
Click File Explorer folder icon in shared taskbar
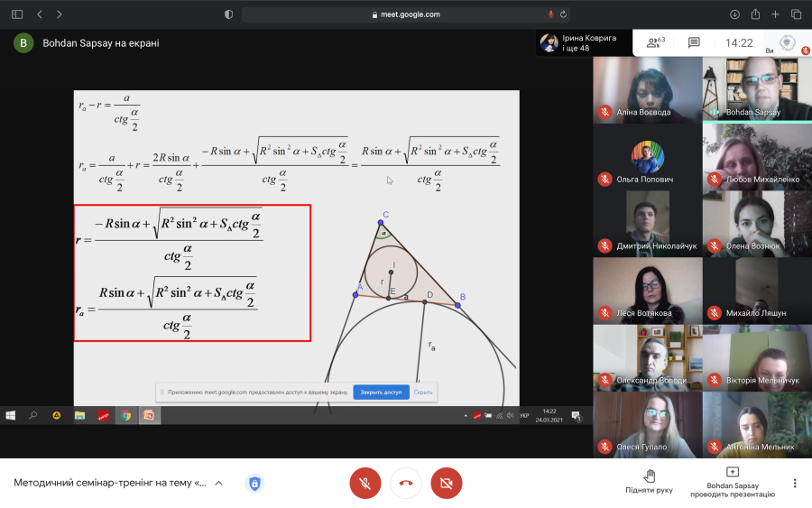[x=79, y=415]
